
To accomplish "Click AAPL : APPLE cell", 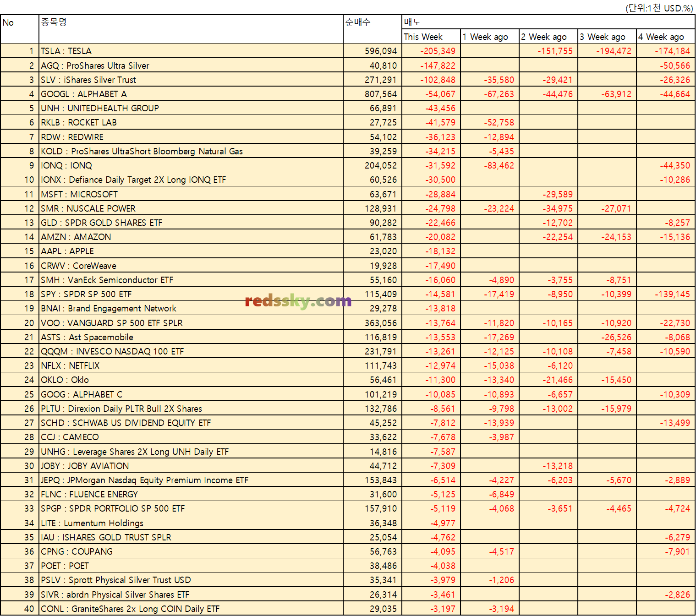I will [x=191, y=251].
